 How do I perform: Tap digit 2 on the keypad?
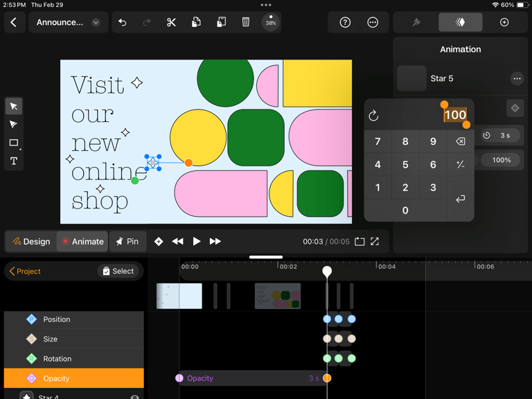(x=405, y=188)
